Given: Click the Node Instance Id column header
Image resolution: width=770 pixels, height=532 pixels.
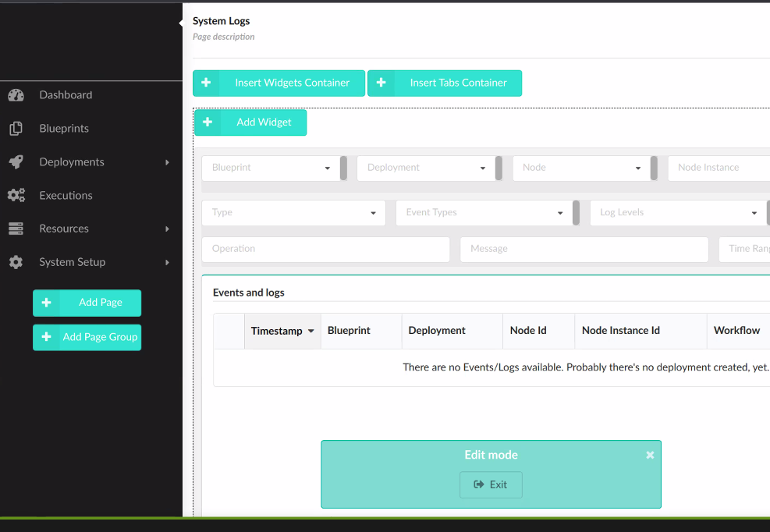Looking at the screenshot, I should coord(640,331).
